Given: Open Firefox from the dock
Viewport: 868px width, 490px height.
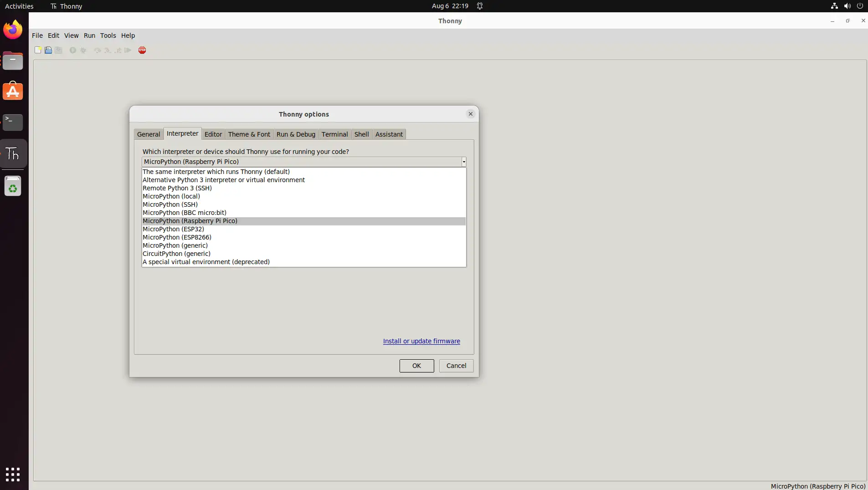Looking at the screenshot, I should (x=13, y=30).
